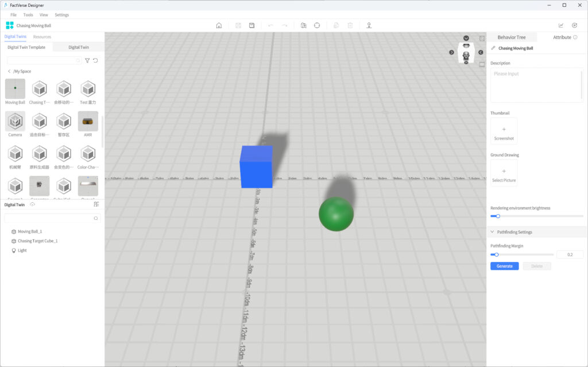Click the template search field

click(44, 60)
